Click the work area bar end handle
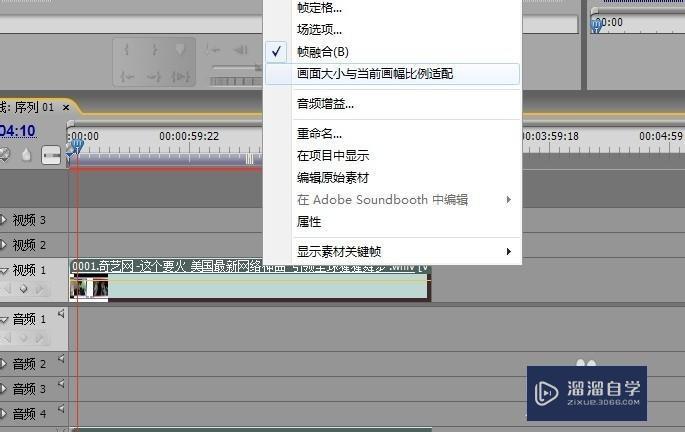 249,159
